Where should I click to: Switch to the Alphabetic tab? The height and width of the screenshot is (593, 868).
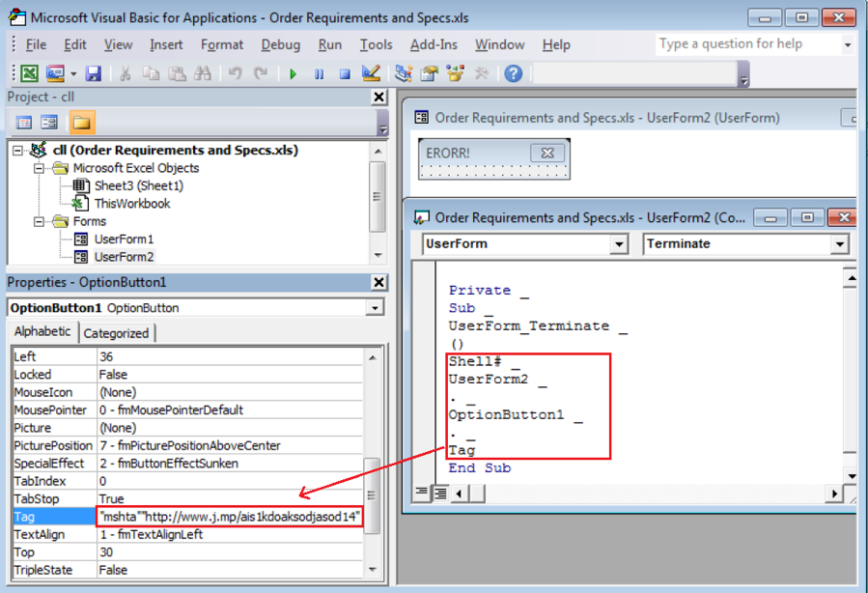[42, 331]
